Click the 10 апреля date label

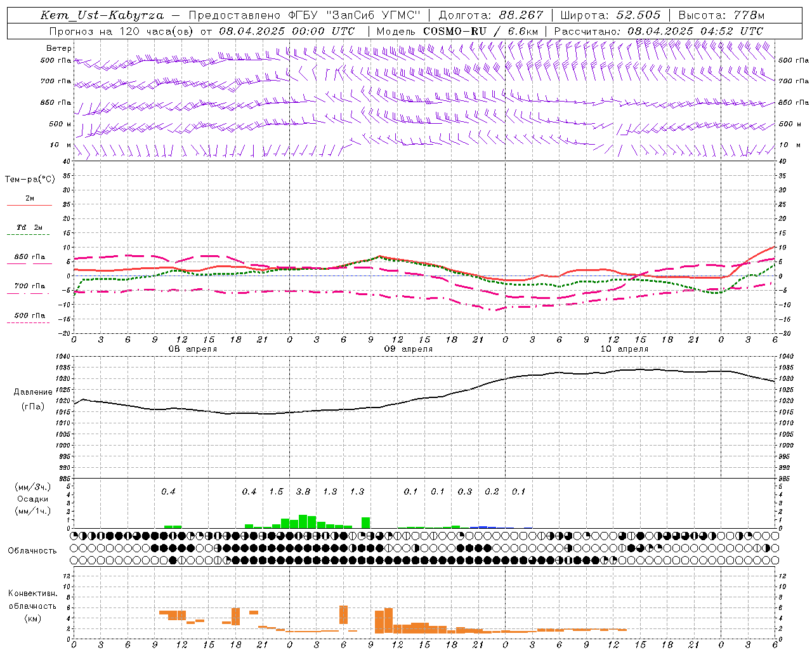[x=624, y=348]
